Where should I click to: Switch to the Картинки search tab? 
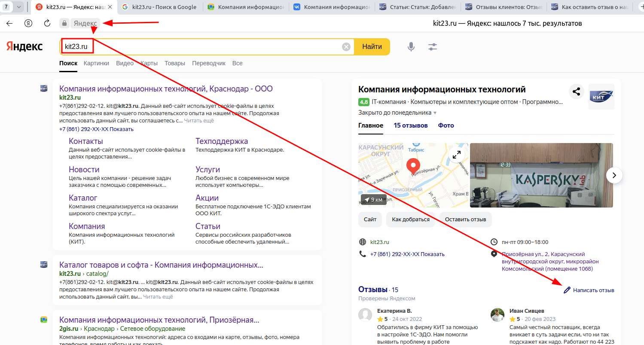[96, 63]
